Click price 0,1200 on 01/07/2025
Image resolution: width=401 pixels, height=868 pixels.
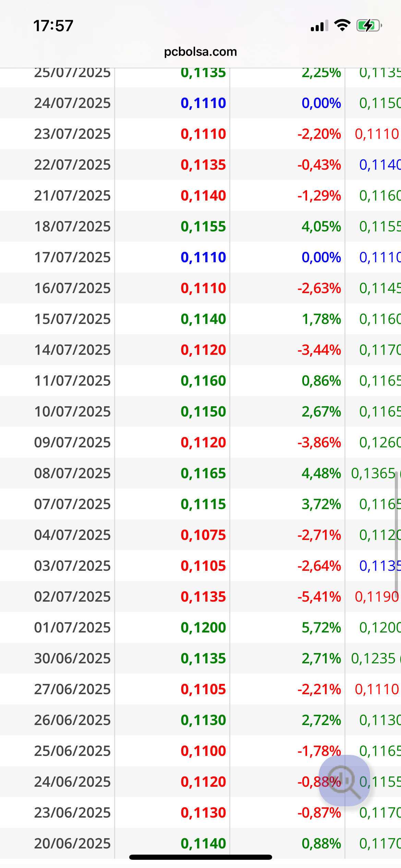(203, 627)
